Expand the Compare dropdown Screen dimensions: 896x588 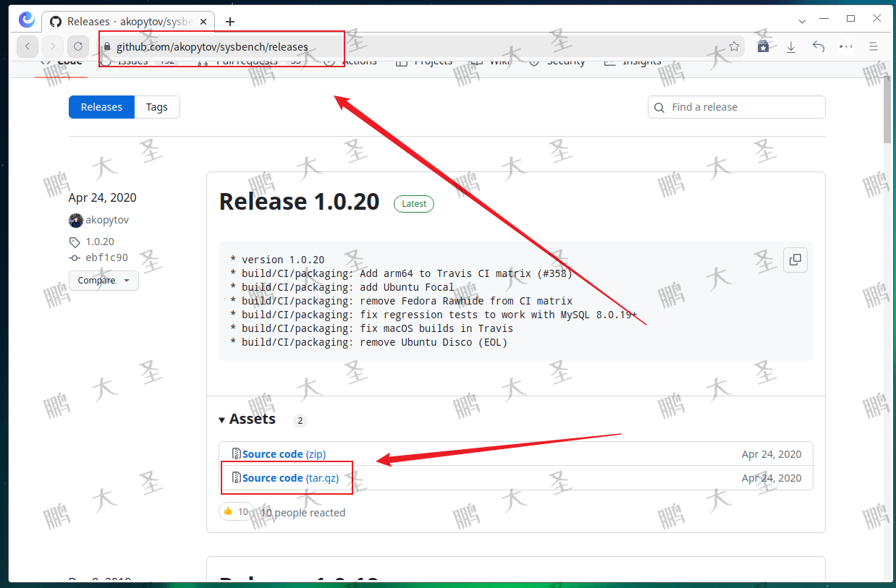point(103,281)
